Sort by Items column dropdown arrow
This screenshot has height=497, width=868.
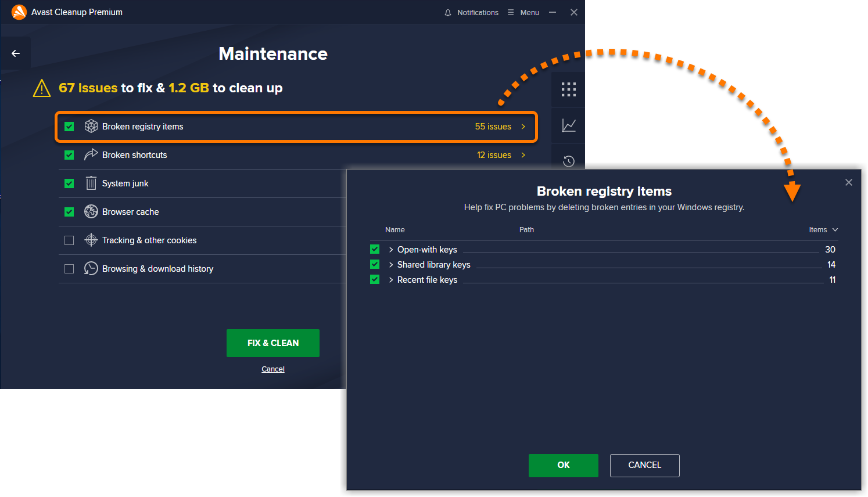(835, 230)
